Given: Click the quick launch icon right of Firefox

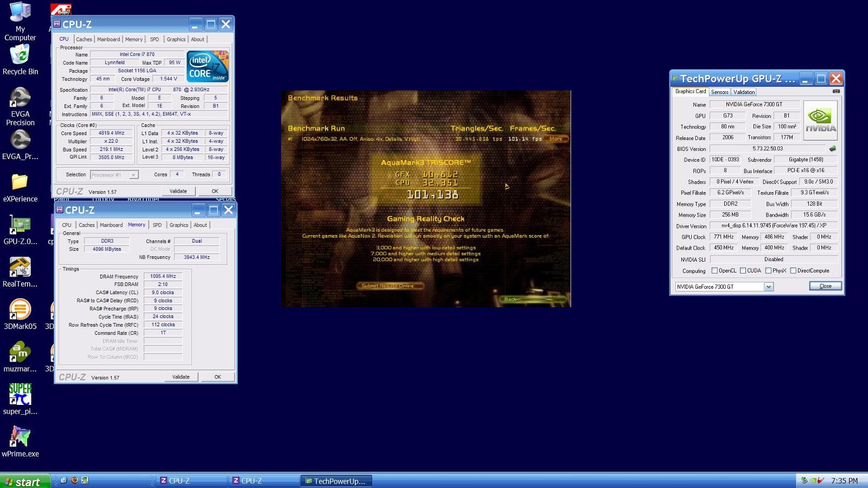Looking at the screenshot, I should coord(85,480).
